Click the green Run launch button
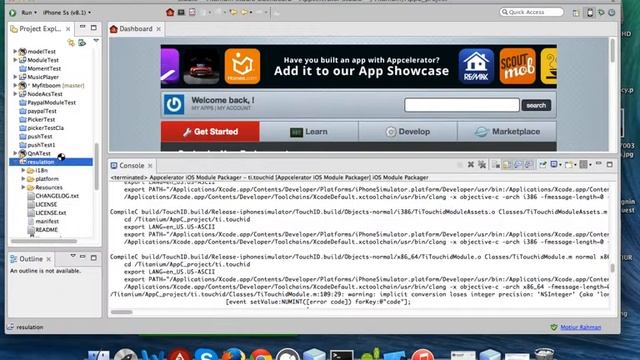640x360 pixels. point(12,13)
